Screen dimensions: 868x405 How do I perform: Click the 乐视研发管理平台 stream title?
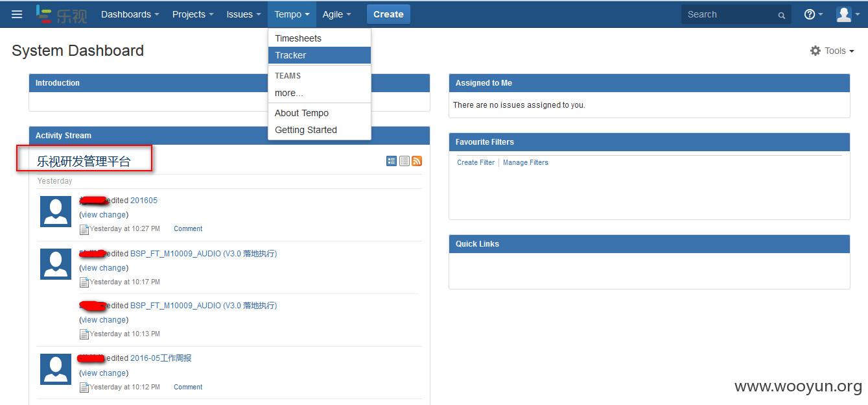84,162
